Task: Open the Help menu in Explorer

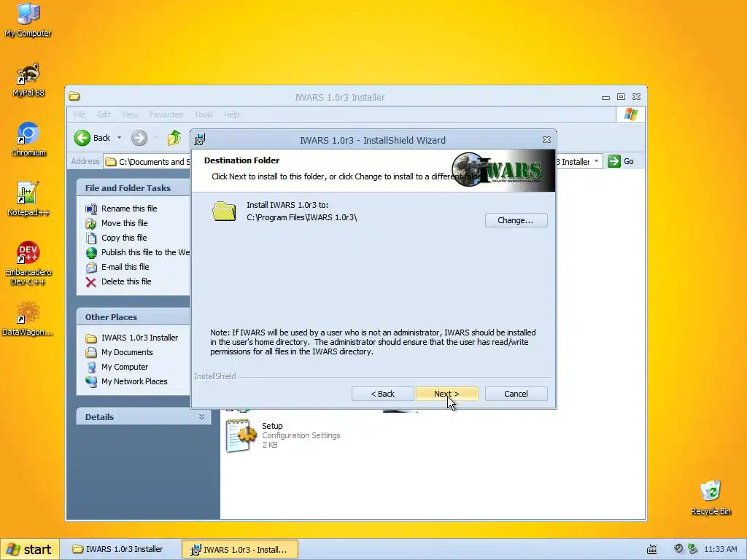Action: 231,114
